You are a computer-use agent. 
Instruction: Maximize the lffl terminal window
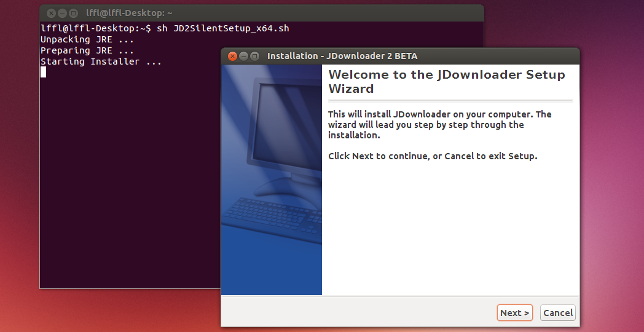coord(73,13)
